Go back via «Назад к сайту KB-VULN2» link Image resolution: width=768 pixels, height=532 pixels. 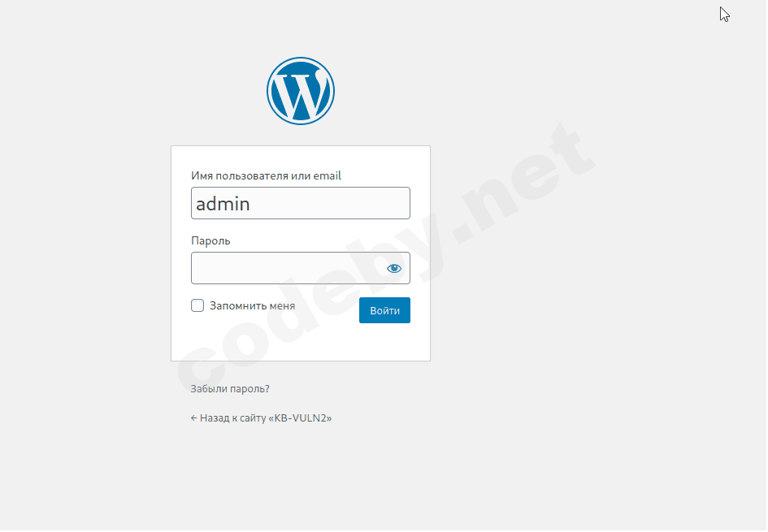pos(261,418)
